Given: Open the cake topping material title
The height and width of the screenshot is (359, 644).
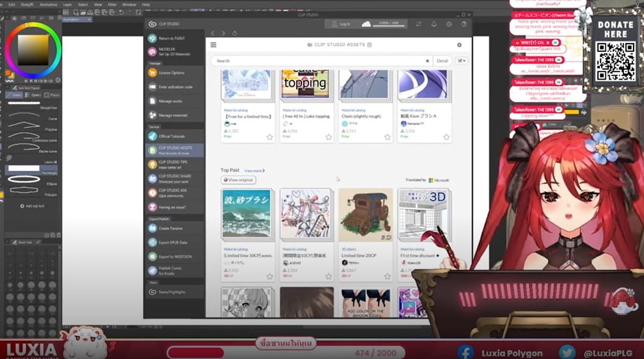Looking at the screenshot, I should [x=306, y=116].
